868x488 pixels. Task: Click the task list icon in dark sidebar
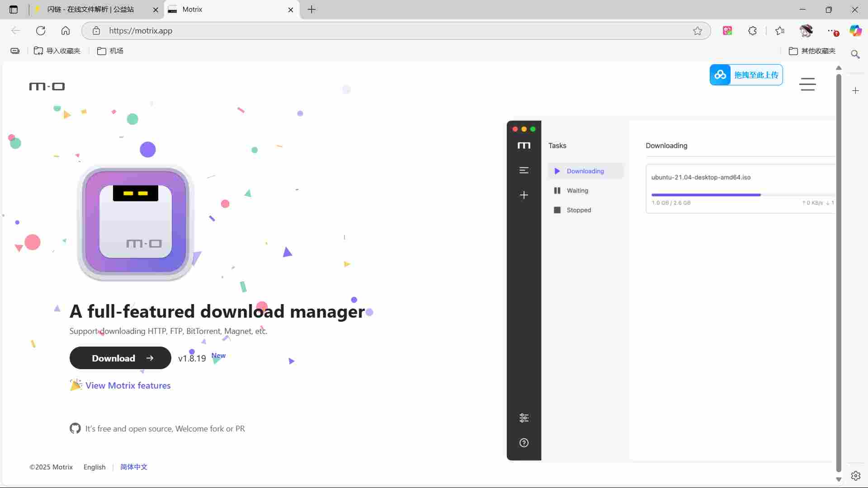click(x=524, y=170)
